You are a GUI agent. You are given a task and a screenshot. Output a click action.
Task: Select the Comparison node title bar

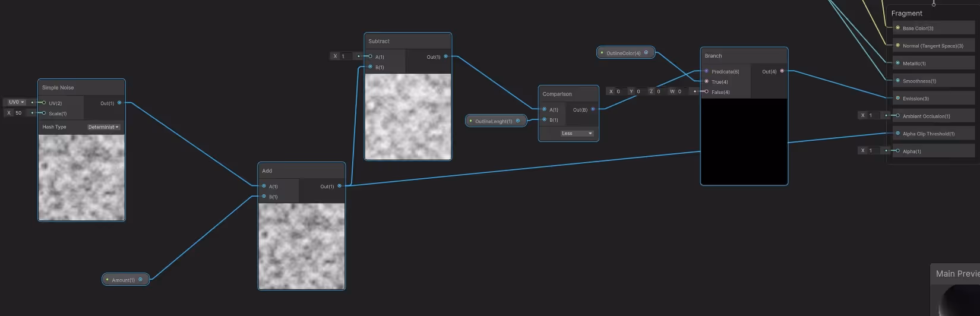coord(568,94)
